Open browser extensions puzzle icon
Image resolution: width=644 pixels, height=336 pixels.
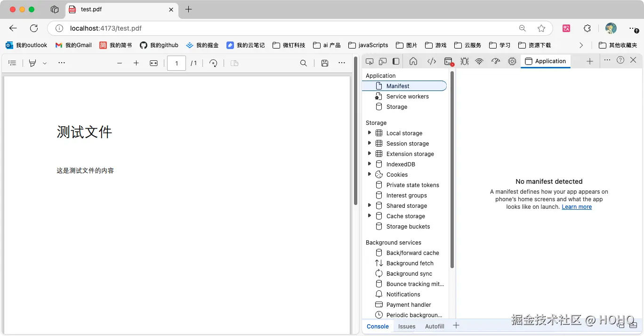(587, 28)
